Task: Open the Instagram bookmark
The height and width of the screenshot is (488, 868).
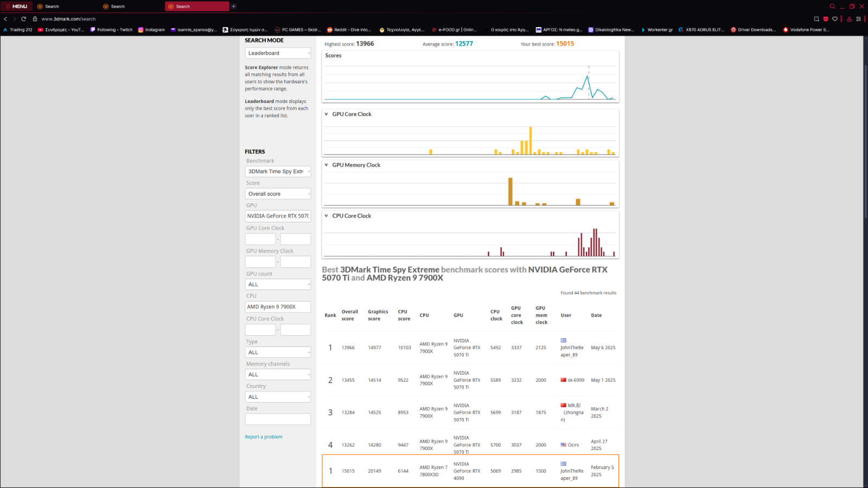Action: point(151,30)
